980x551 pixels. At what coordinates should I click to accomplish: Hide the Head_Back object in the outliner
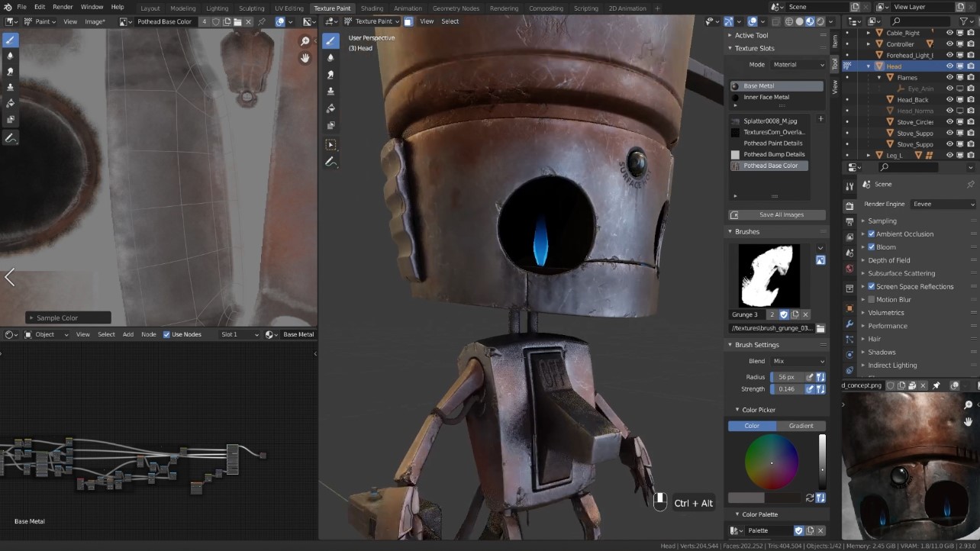949,99
